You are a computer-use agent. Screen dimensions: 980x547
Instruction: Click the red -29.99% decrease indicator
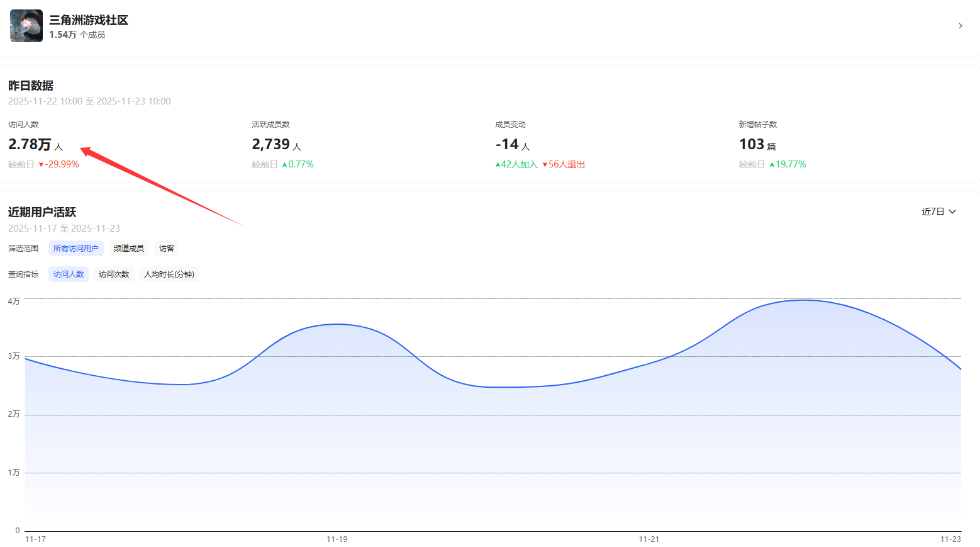pyautogui.click(x=59, y=164)
